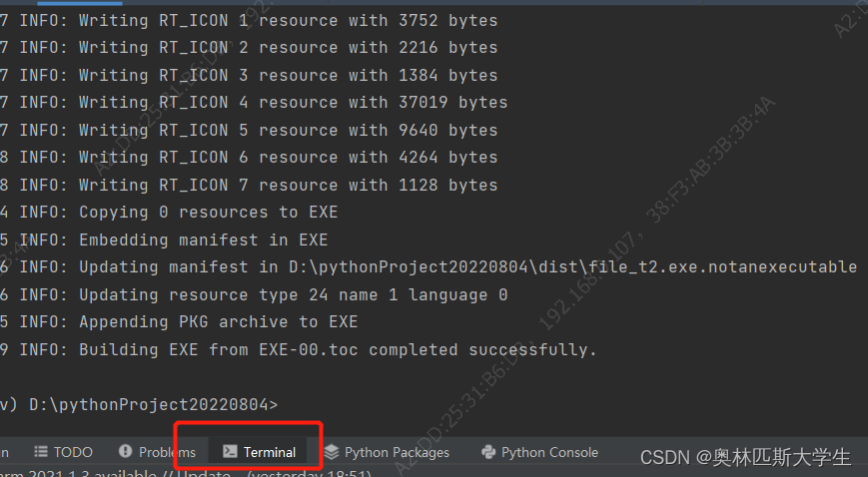The image size is (868, 477).
Task: Click the 'RT_ICON 4 resource with 37019 bytes' line
Action: (254, 103)
